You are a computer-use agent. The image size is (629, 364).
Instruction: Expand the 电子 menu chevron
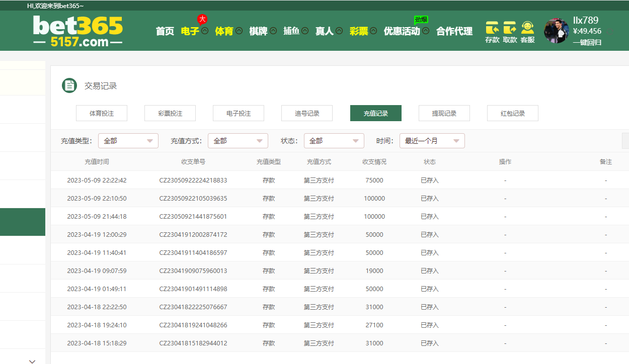click(x=205, y=31)
